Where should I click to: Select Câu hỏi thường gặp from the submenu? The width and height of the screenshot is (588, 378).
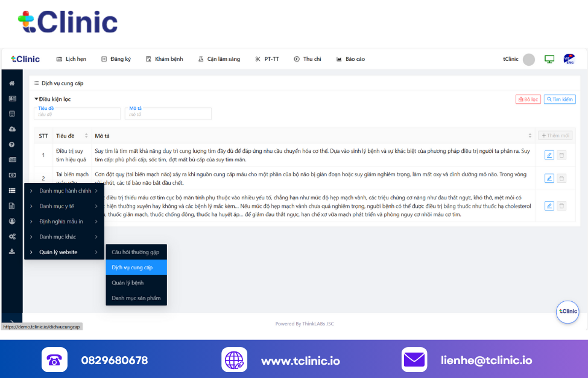point(136,252)
